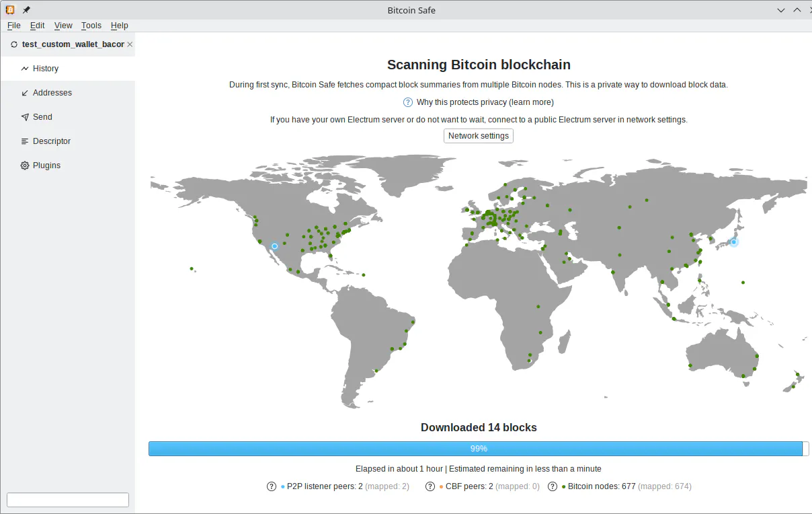
Task: Close the Bitcoin Safe window
Action: click(811, 10)
